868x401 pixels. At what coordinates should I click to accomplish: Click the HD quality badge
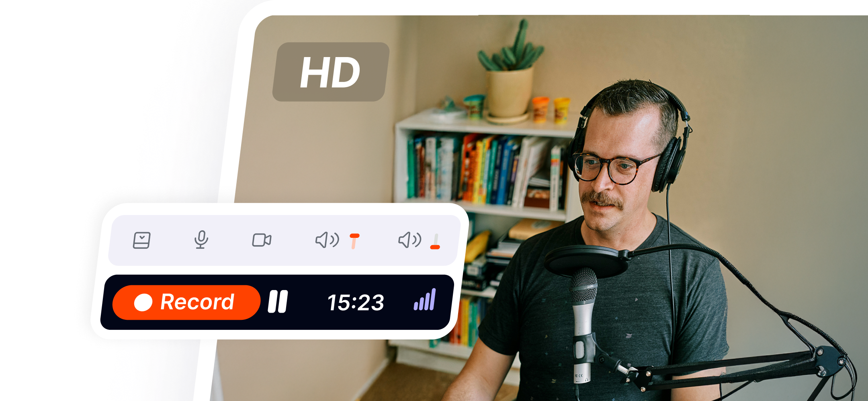tap(331, 72)
